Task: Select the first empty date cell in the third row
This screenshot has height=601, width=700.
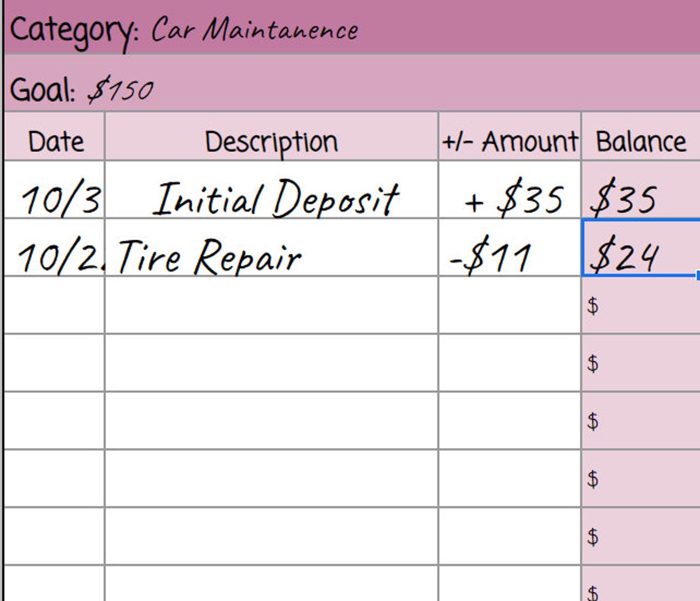Action: coord(55,305)
